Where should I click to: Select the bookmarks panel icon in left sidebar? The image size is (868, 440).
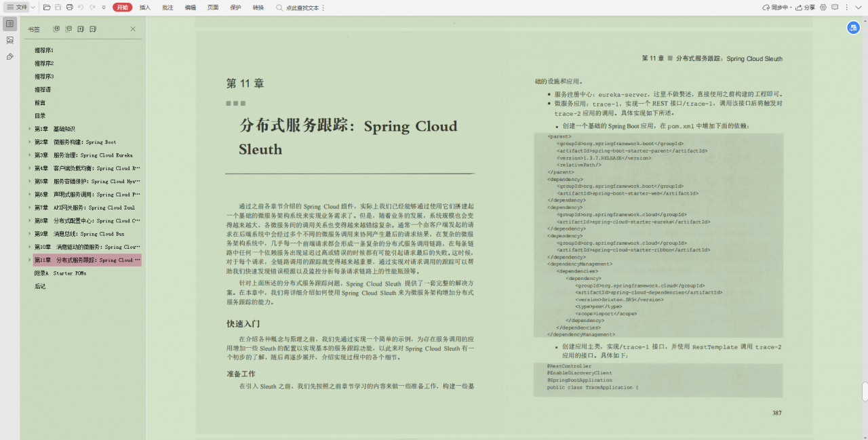tap(9, 24)
